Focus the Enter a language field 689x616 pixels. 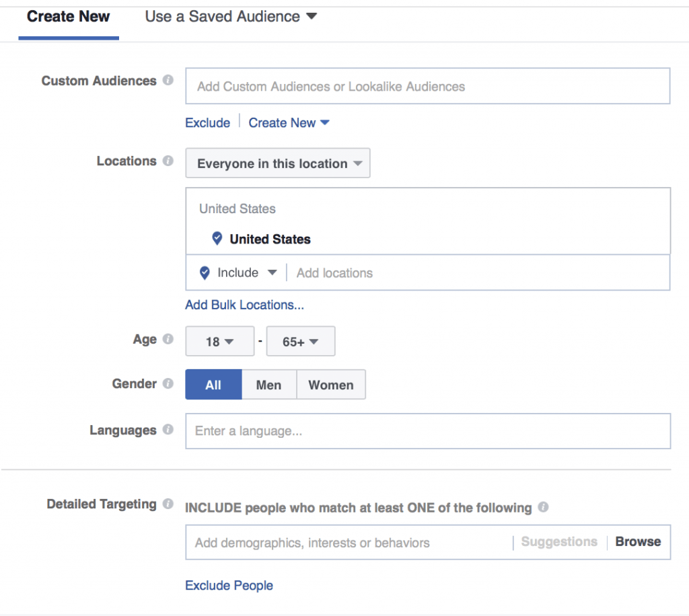[428, 431]
